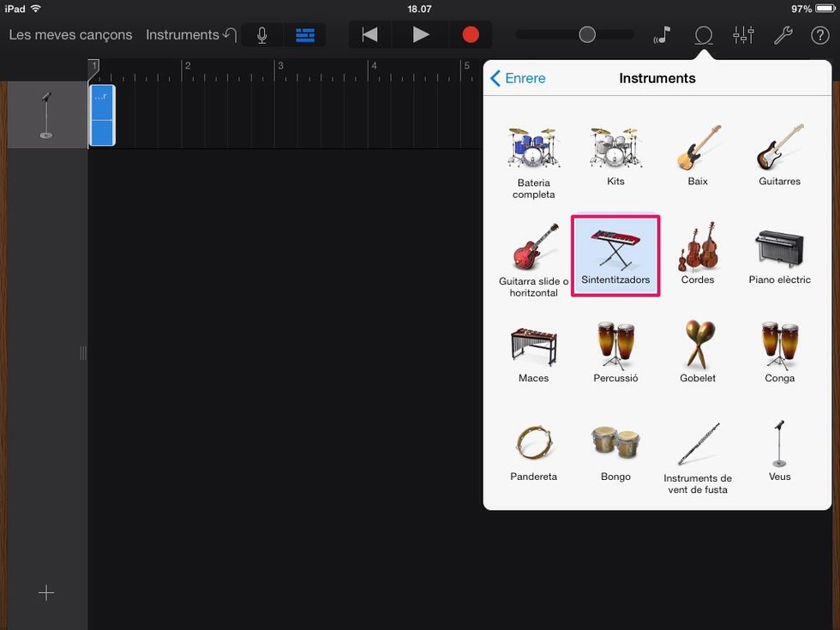Open the mixer track controls
This screenshot has width=840, height=630.
[743, 35]
